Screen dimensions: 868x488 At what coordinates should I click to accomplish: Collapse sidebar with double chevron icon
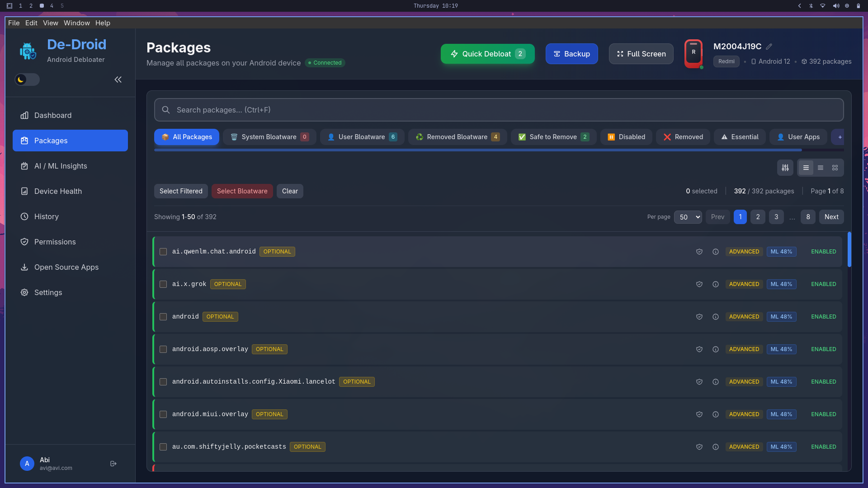(118, 80)
